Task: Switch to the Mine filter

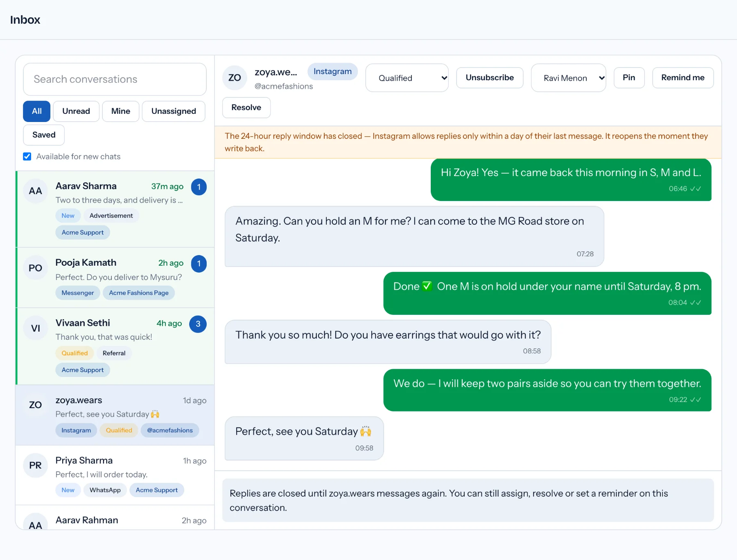Action: 121,111
